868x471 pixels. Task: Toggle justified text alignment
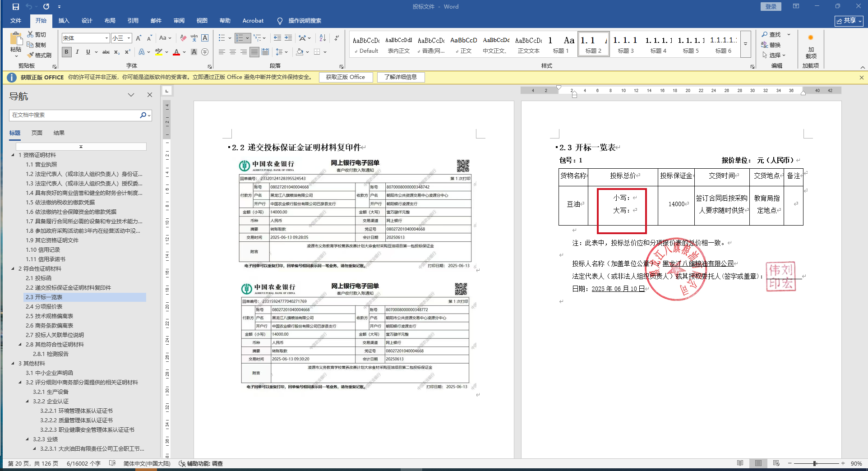254,52
